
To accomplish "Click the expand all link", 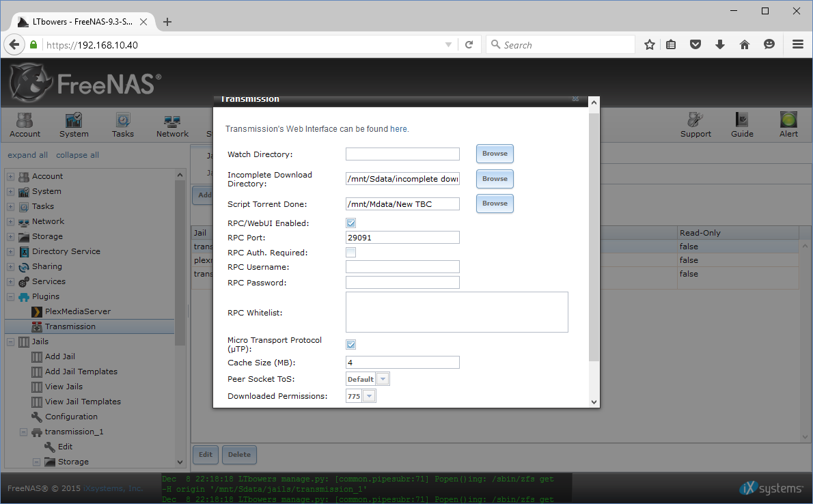I will click(x=27, y=155).
